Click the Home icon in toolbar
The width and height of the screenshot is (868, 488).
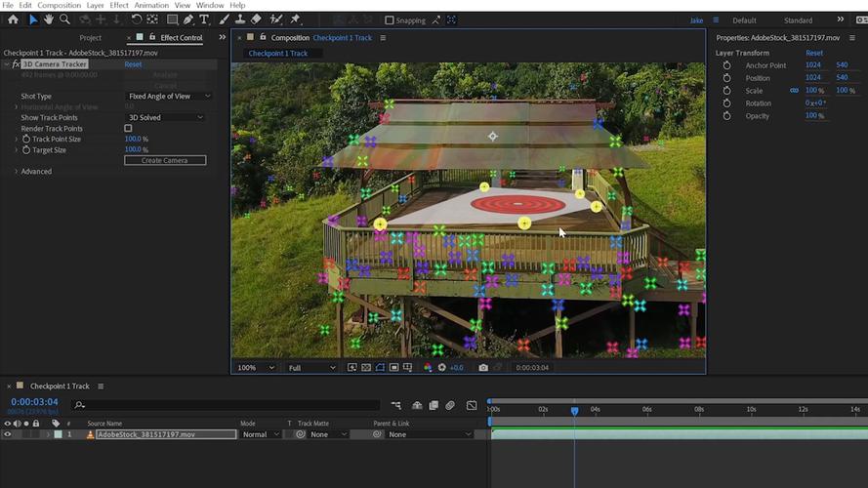tap(14, 20)
